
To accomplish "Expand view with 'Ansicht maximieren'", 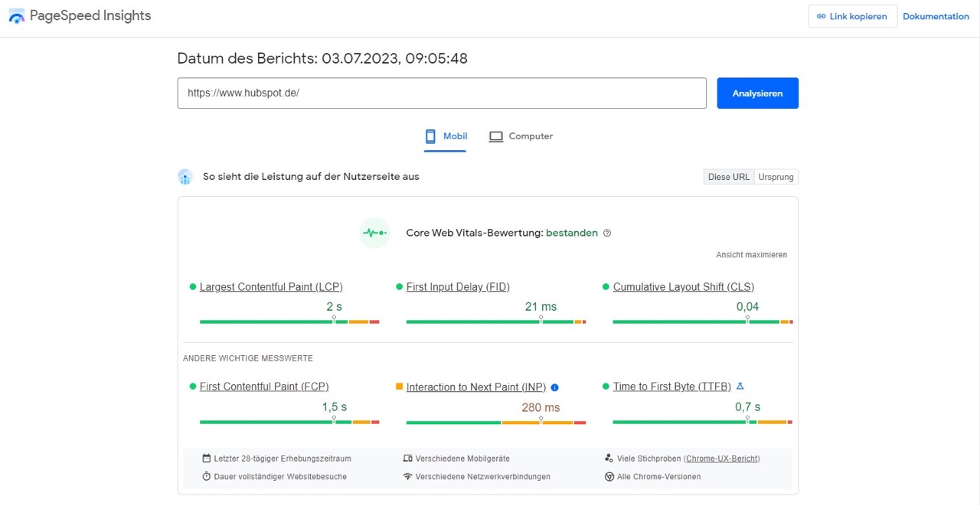I will 751,255.
